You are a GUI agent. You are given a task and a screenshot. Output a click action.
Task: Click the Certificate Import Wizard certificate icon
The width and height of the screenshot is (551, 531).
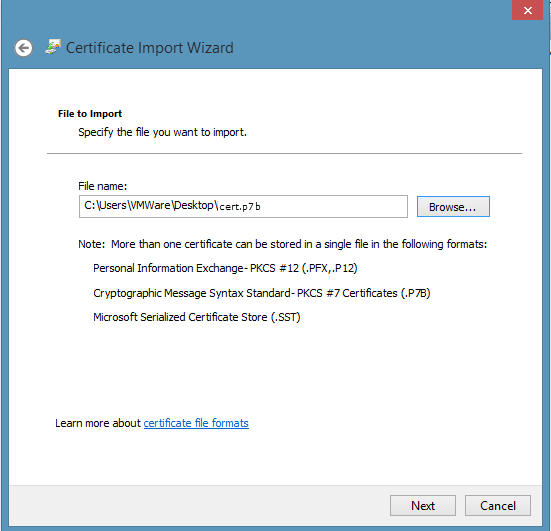click(53, 47)
